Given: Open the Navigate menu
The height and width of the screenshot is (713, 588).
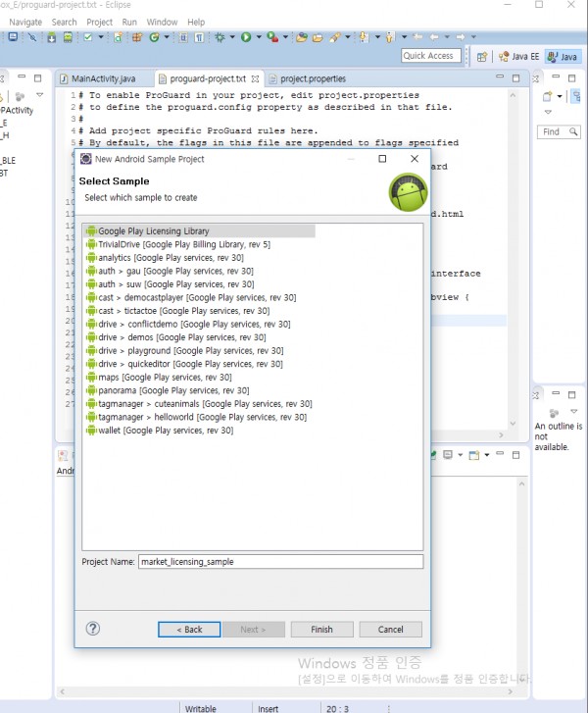Looking at the screenshot, I should point(25,22).
